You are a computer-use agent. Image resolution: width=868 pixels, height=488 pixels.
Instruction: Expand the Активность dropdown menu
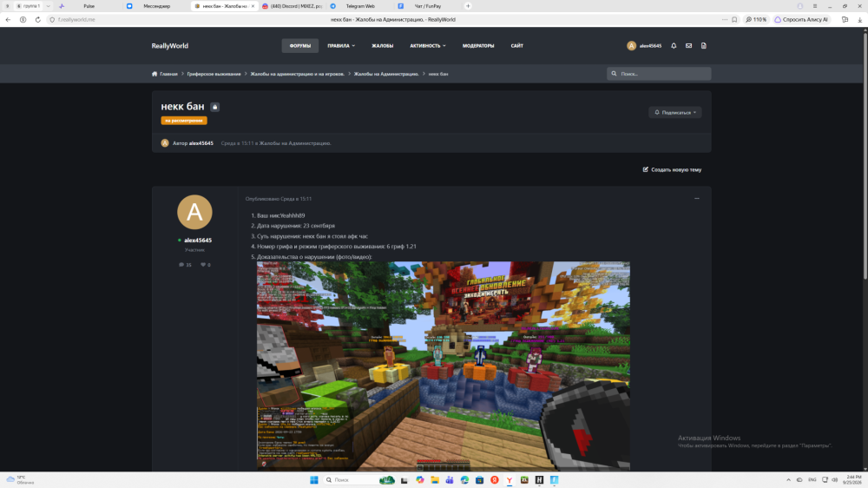coord(427,46)
